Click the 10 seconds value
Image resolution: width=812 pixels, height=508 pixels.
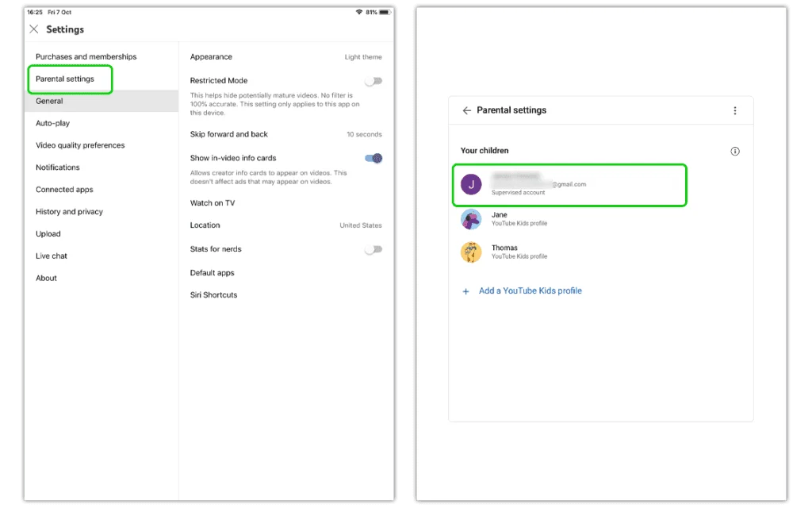(364, 134)
